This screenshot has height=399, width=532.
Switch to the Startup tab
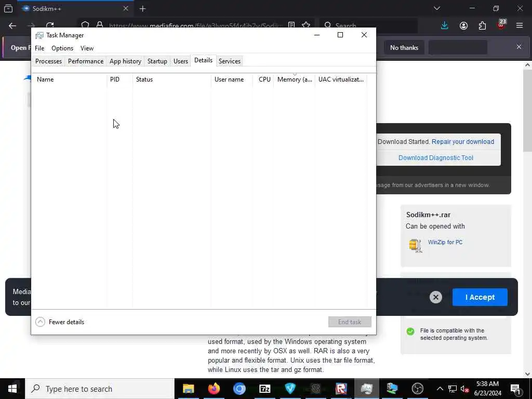(x=157, y=61)
